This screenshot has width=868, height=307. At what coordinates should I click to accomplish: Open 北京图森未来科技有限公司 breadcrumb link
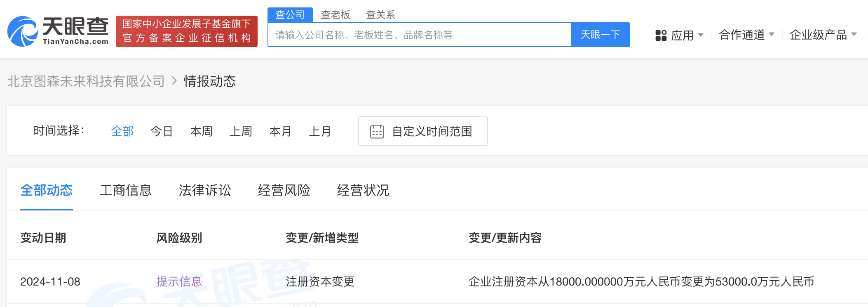86,81
